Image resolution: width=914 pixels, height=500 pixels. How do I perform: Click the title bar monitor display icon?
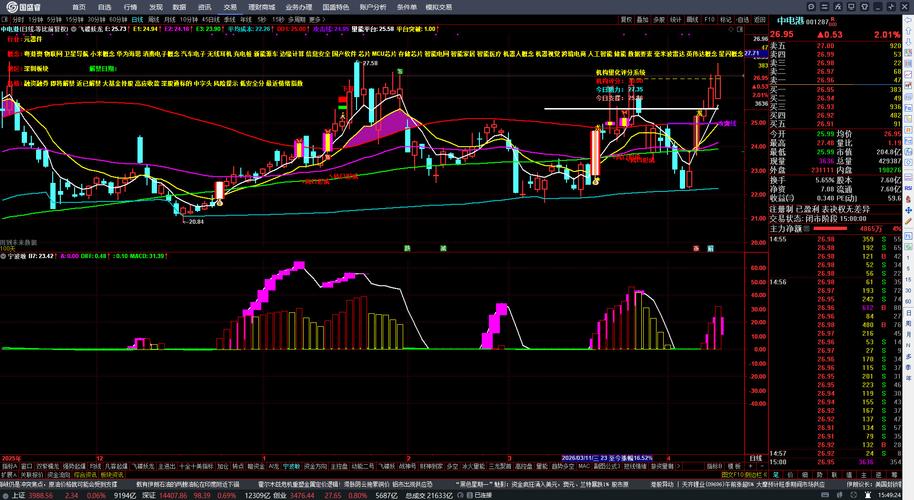(x=851, y=7)
